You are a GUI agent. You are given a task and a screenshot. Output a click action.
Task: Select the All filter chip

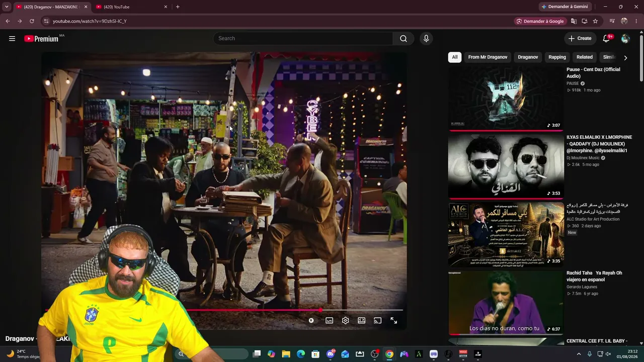pyautogui.click(x=455, y=57)
